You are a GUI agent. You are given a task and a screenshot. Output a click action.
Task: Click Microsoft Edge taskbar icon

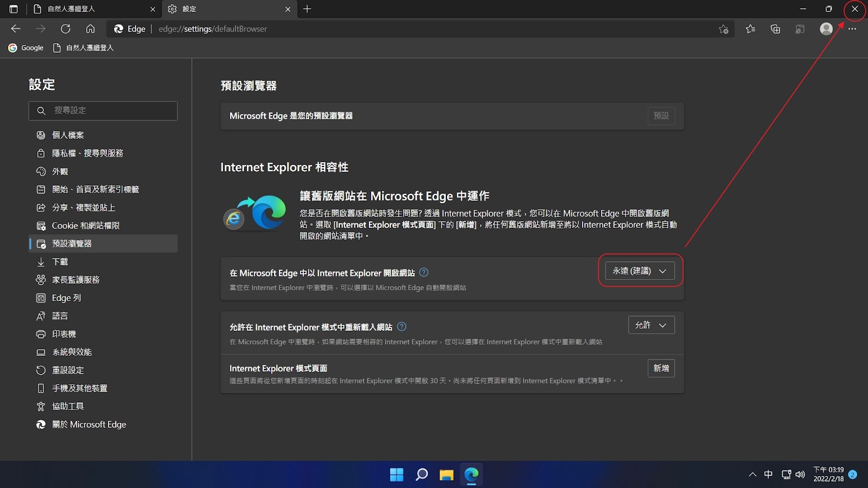471,475
